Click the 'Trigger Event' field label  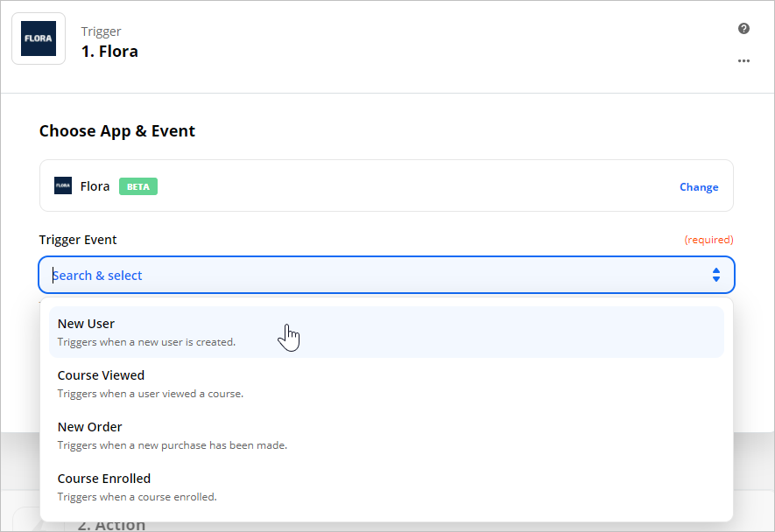tap(78, 240)
